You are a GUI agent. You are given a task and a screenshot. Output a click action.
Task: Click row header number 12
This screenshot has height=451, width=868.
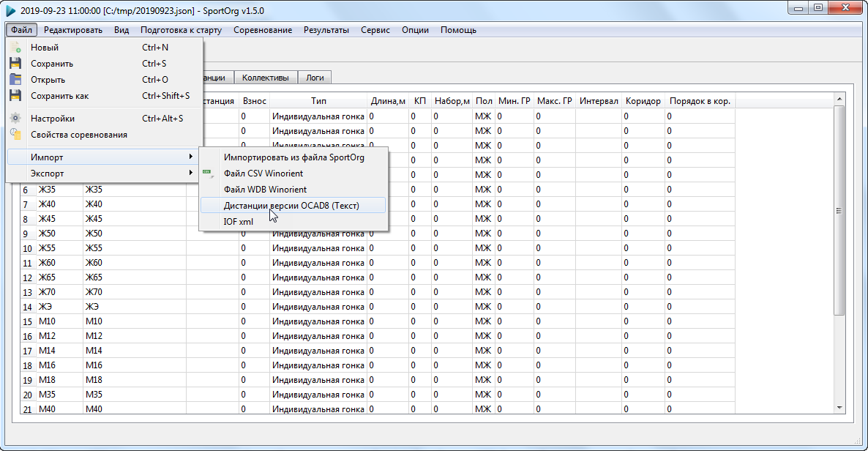(x=28, y=277)
